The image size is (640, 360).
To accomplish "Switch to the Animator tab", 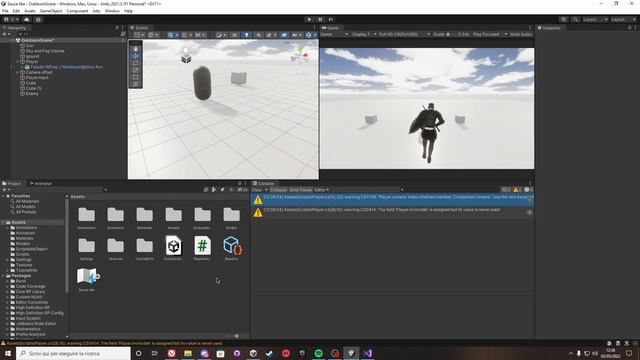I will click(x=41, y=184).
